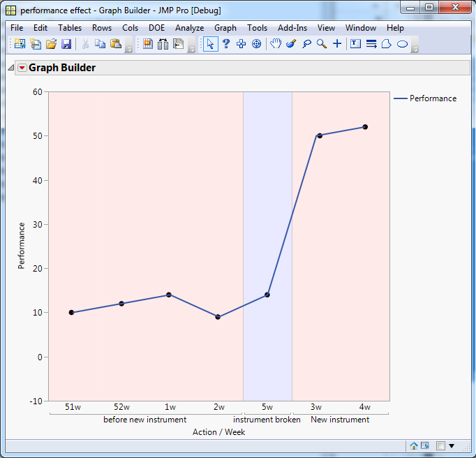Open the Tables menu
This screenshot has height=458, width=476.
pos(70,28)
